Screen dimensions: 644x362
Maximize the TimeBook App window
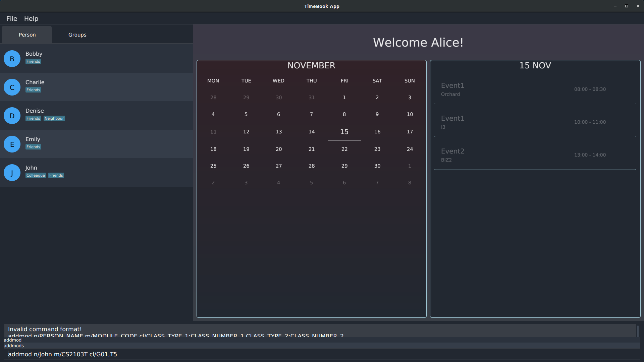point(626,6)
